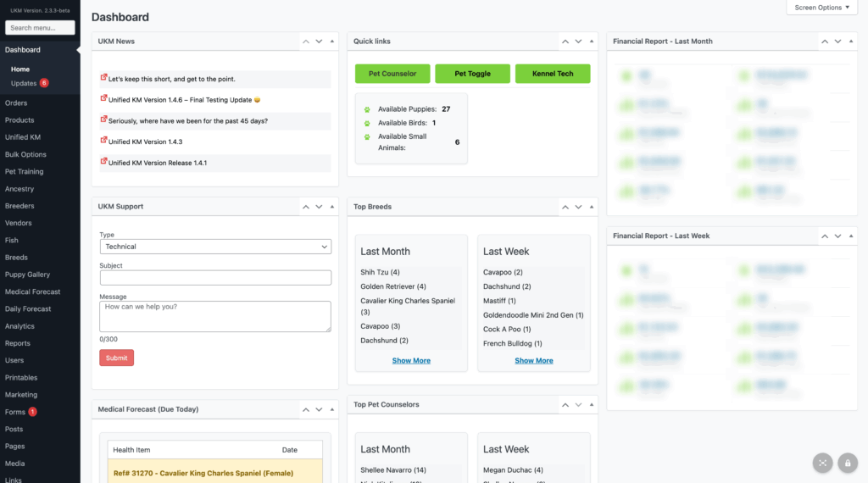Screen dimensions: 868x483
Task: Move Top Breeds panel down
Action: (x=578, y=207)
